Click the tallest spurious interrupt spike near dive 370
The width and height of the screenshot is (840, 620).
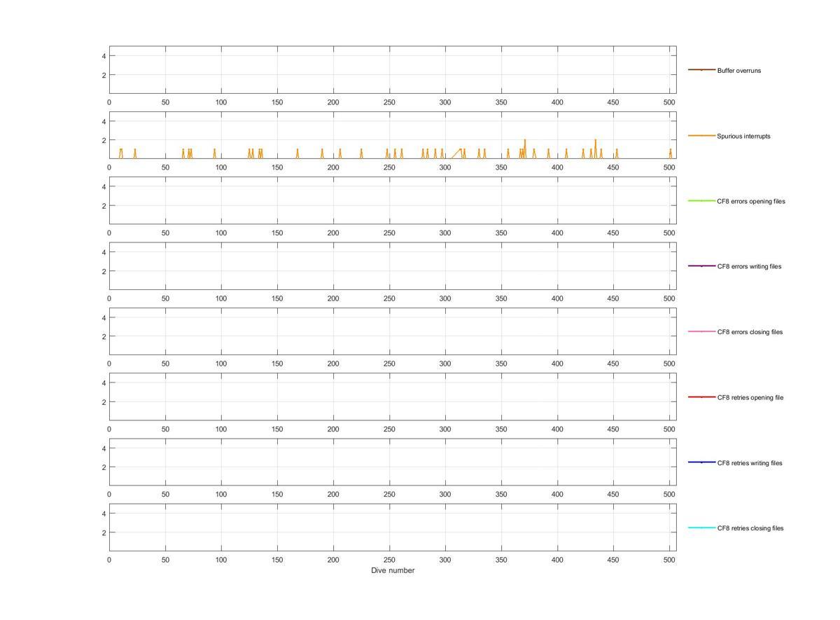point(524,149)
